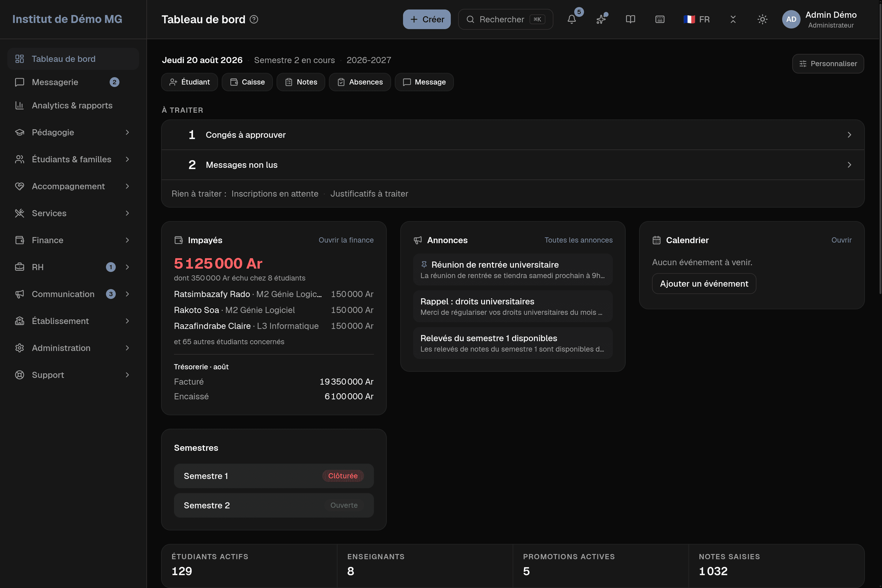Switch language with FR selector
The width and height of the screenshot is (882, 588).
[x=696, y=19]
